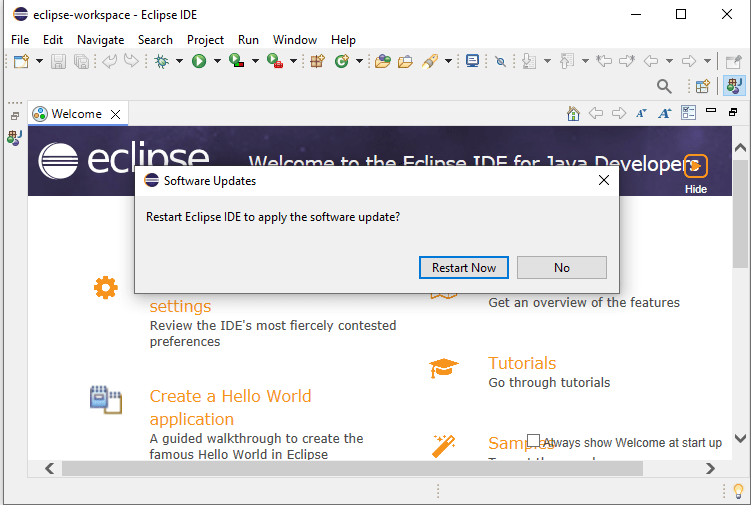
Task: Click the Customize page checklist icon
Action: 688,113
